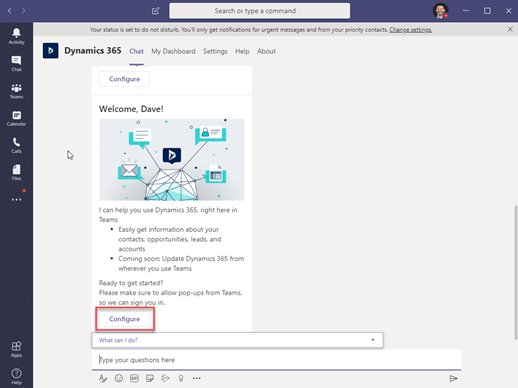Click the 'Ready to get started?' text
The height and width of the screenshot is (388, 518).
pyautogui.click(x=131, y=283)
